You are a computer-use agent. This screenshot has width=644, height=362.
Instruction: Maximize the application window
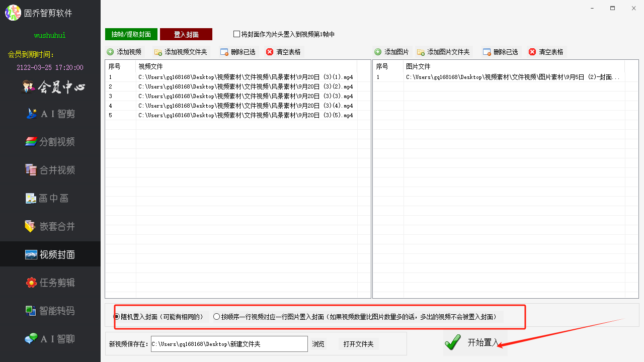click(612, 9)
